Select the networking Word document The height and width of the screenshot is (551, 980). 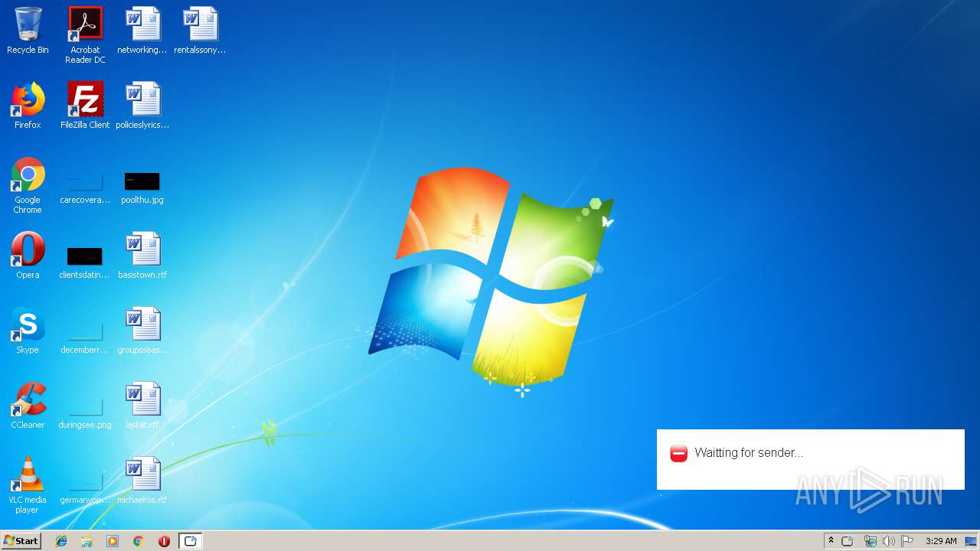pyautogui.click(x=142, y=31)
